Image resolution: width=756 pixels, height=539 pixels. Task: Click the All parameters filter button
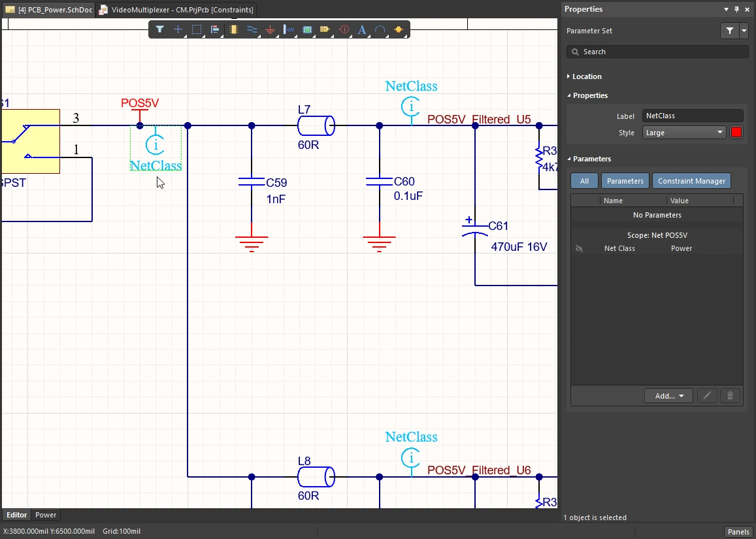[x=584, y=181]
